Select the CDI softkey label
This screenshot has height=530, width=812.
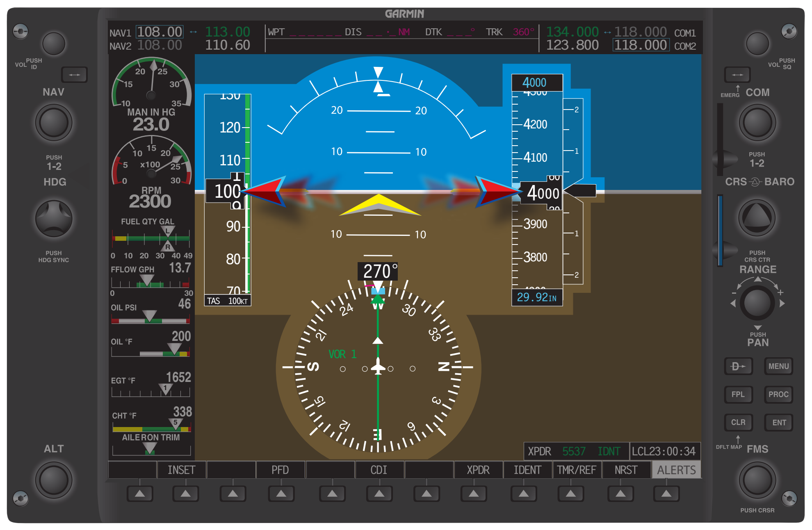tap(379, 470)
